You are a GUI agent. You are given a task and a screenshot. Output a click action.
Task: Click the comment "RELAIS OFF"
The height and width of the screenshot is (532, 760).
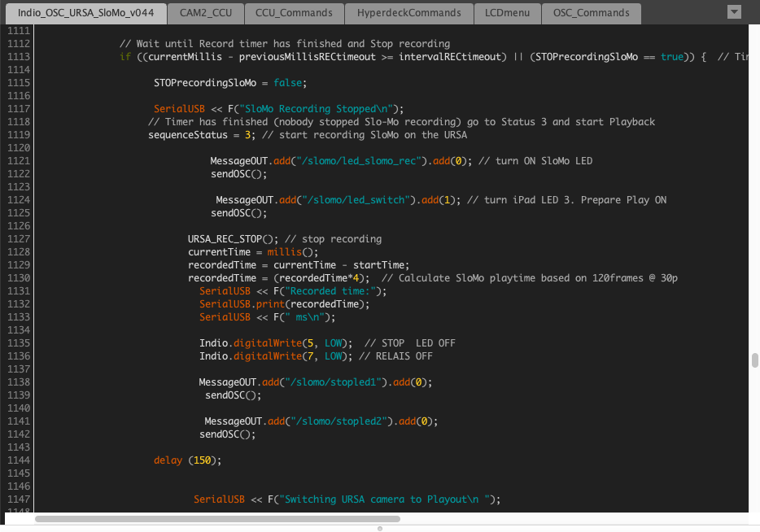[x=395, y=356]
